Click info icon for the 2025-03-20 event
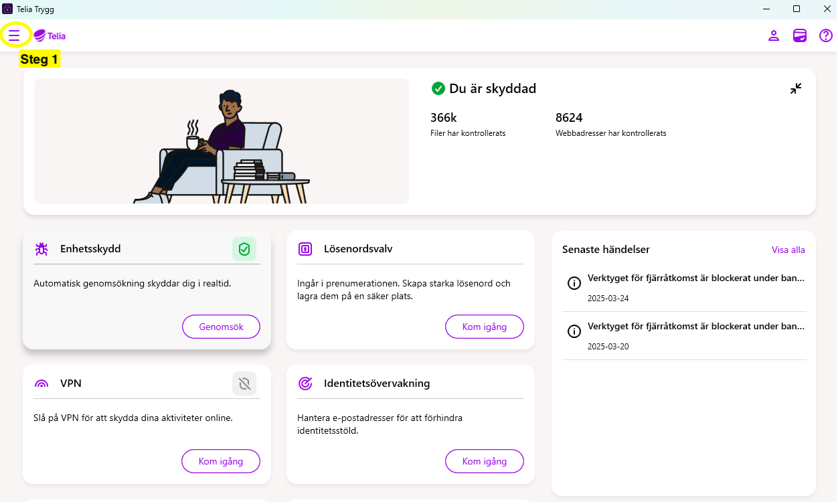 click(x=574, y=331)
